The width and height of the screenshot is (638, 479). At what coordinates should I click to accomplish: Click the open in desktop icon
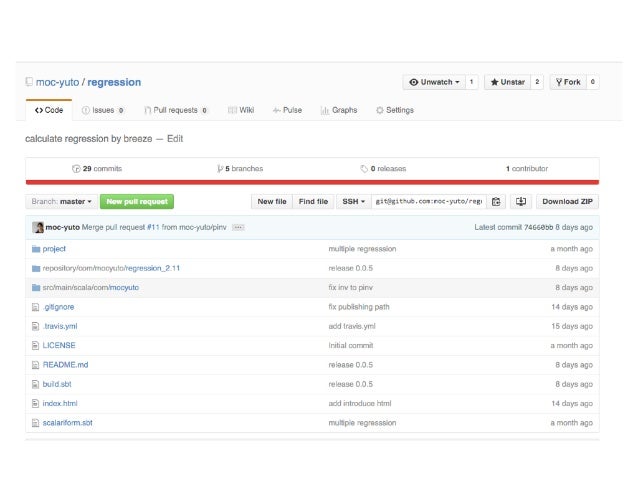pos(520,201)
